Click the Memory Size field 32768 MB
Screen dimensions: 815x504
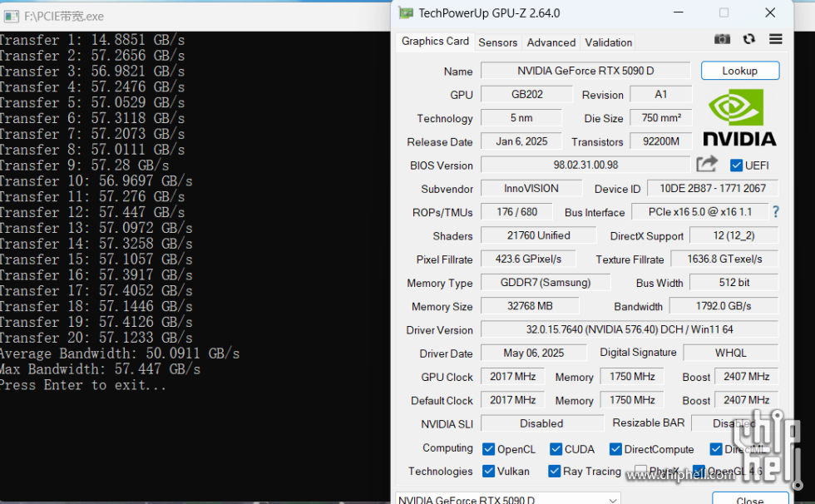[x=530, y=306]
